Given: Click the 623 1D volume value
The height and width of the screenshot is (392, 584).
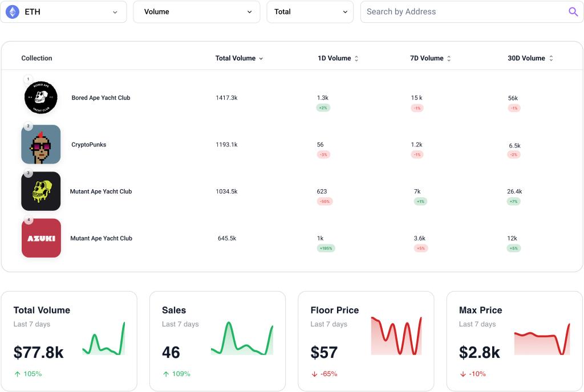Looking at the screenshot, I should (x=322, y=191).
